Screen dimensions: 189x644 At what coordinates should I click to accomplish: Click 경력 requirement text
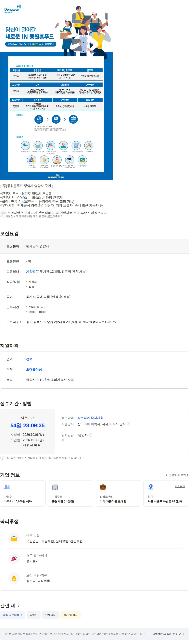pos(29,359)
